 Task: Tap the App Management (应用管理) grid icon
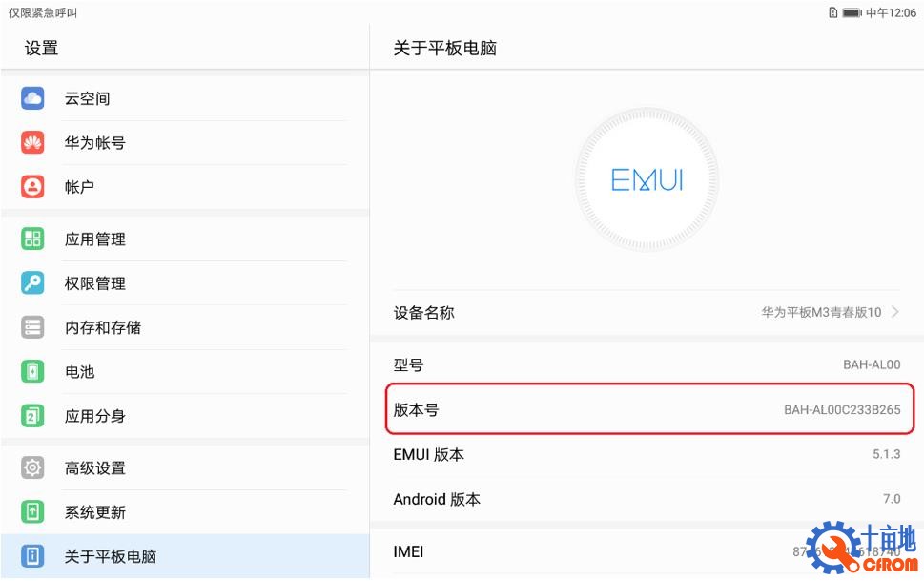[x=33, y=239]
